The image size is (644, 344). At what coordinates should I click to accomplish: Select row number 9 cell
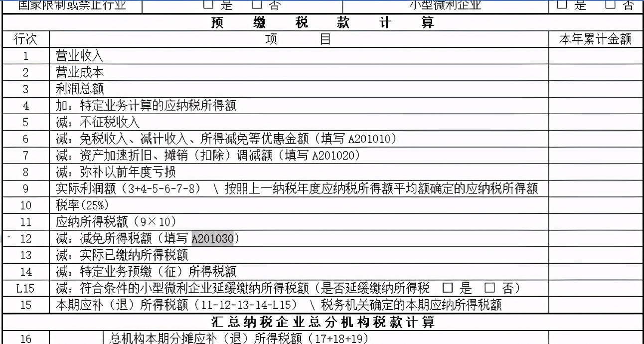(x=25, y=188)
